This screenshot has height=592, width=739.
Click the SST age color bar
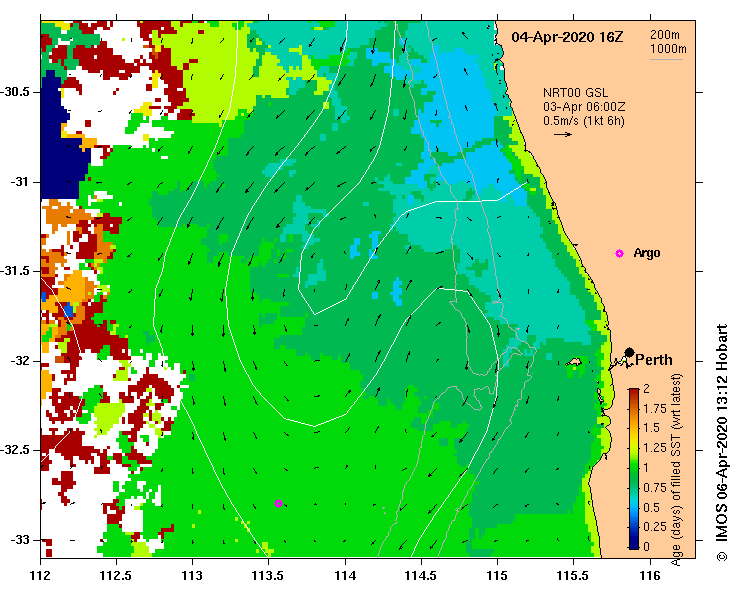(x=634, y=469)
